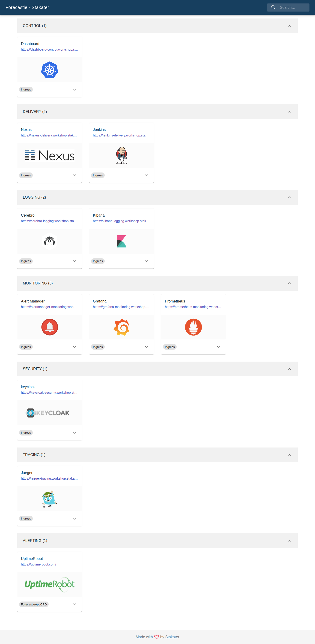Collapse the CONTROL section chevron
The image size is (315, 644).
289,26
